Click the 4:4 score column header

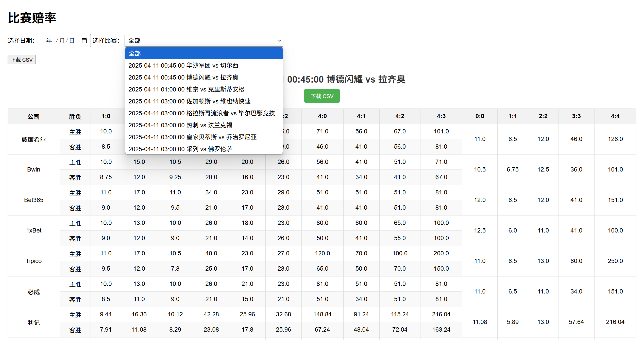click(x=615, y=116)
